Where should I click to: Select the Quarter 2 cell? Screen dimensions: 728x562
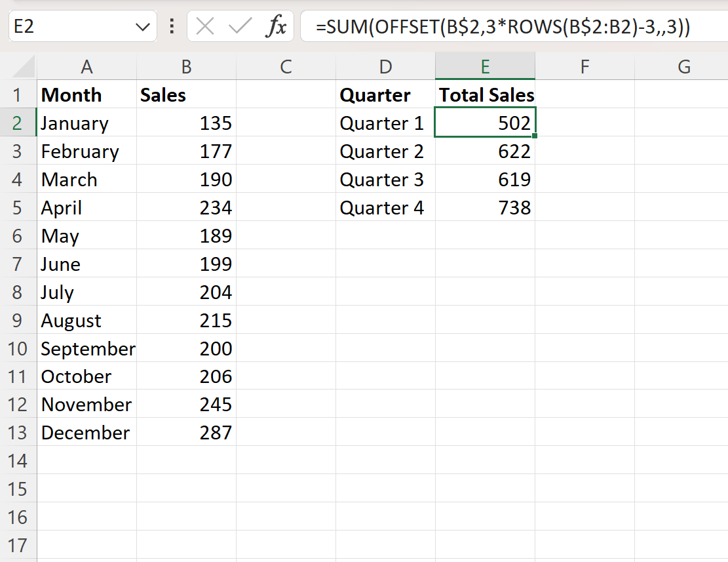tap(385, 151)
